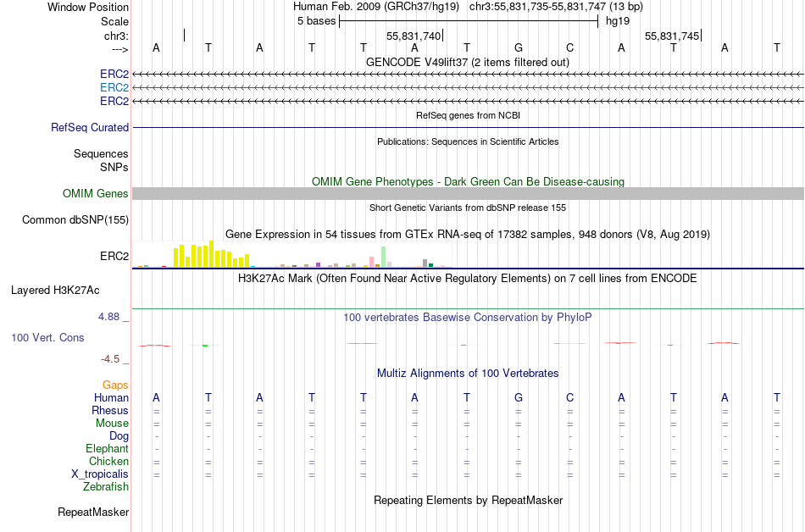Click the Dog species label
Viewport: 805px width, 532px height.
119,436
